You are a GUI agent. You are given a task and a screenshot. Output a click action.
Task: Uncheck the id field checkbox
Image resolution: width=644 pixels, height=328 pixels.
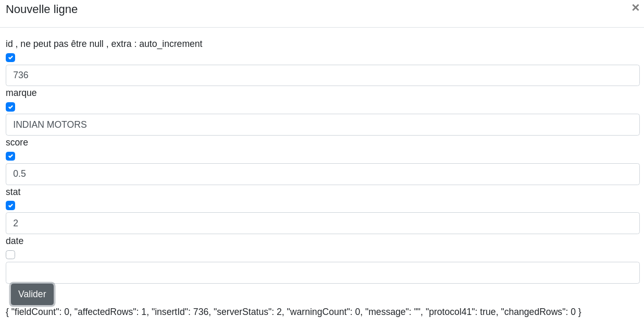point(10,58)
